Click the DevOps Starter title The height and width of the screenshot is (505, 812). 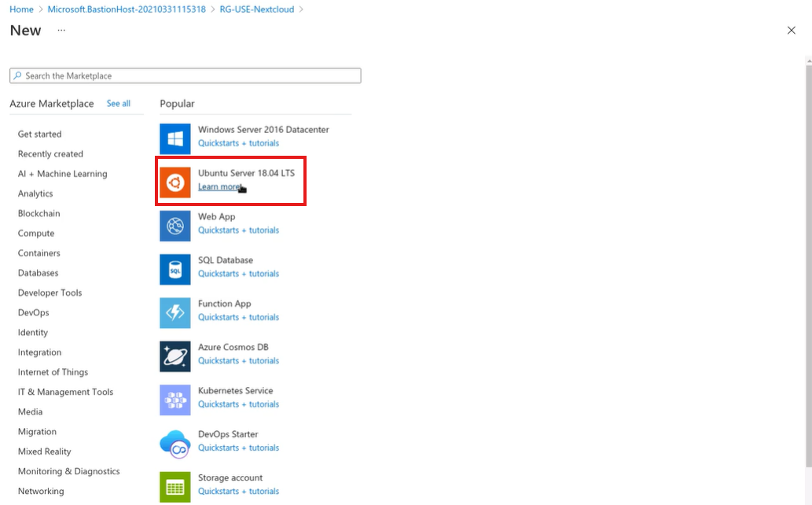[228, 434]
